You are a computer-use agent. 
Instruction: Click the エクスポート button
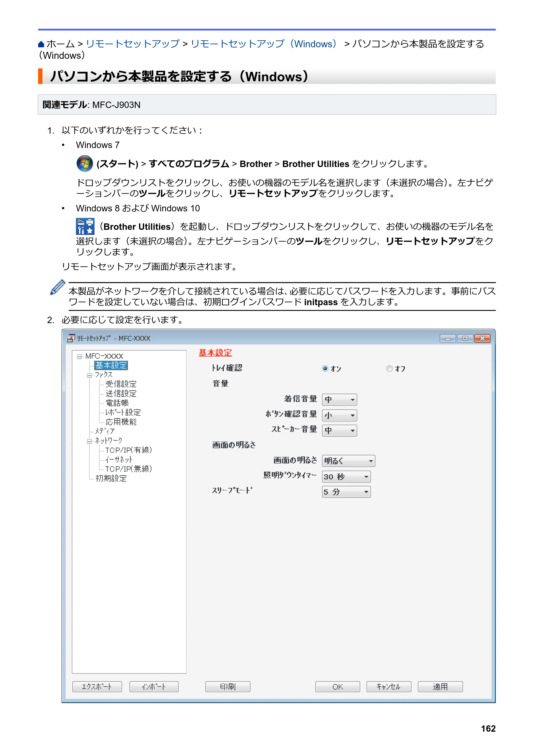click(x=97, y=687)
